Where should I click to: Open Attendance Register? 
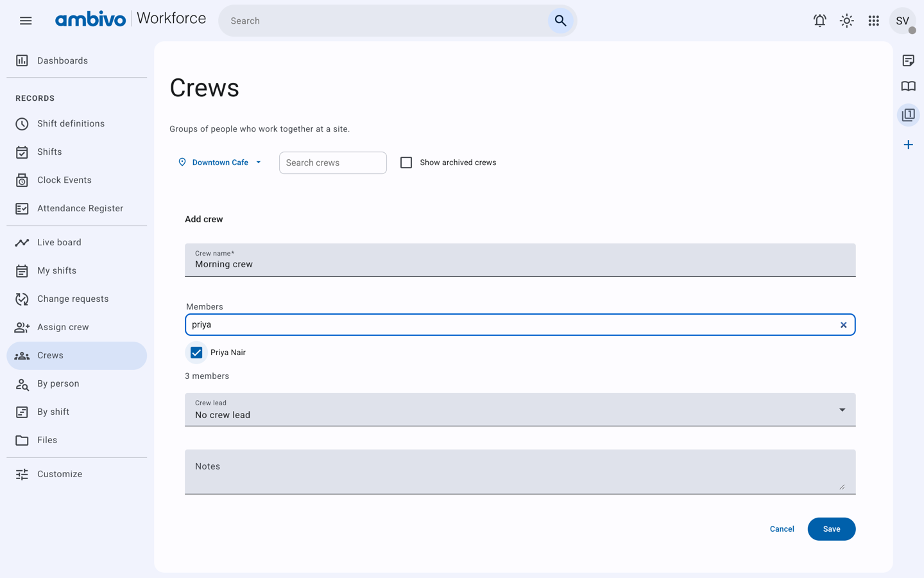[x=77, y=208]
